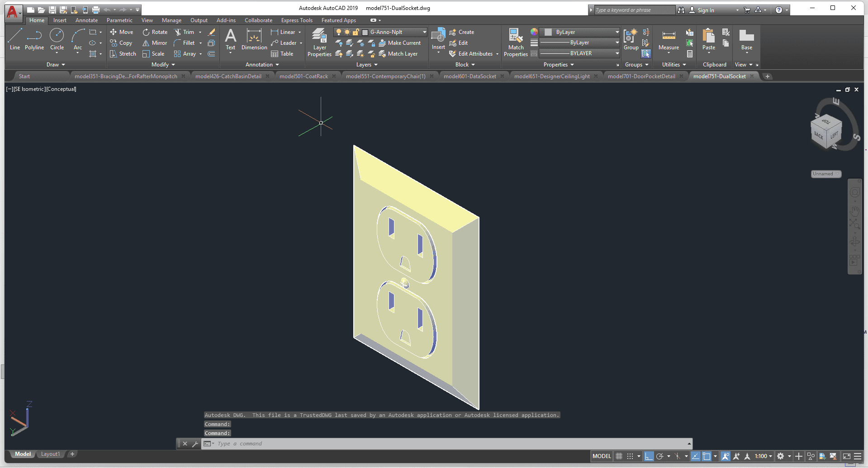This screenshot has height=468, width=868.
Task: Open the 1:100 annotation scale dropdown
Action: [764, 456]
